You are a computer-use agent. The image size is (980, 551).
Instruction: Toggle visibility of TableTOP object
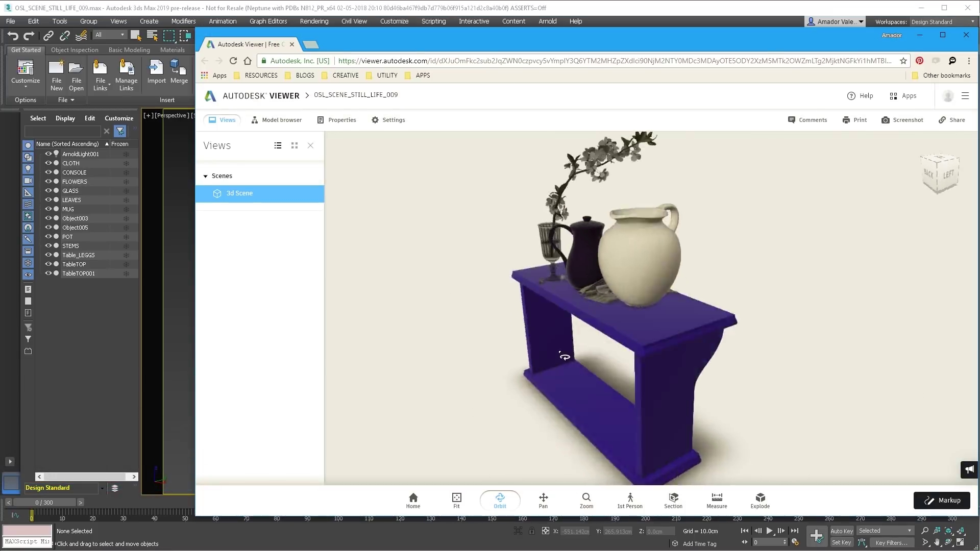pos(48,264)
